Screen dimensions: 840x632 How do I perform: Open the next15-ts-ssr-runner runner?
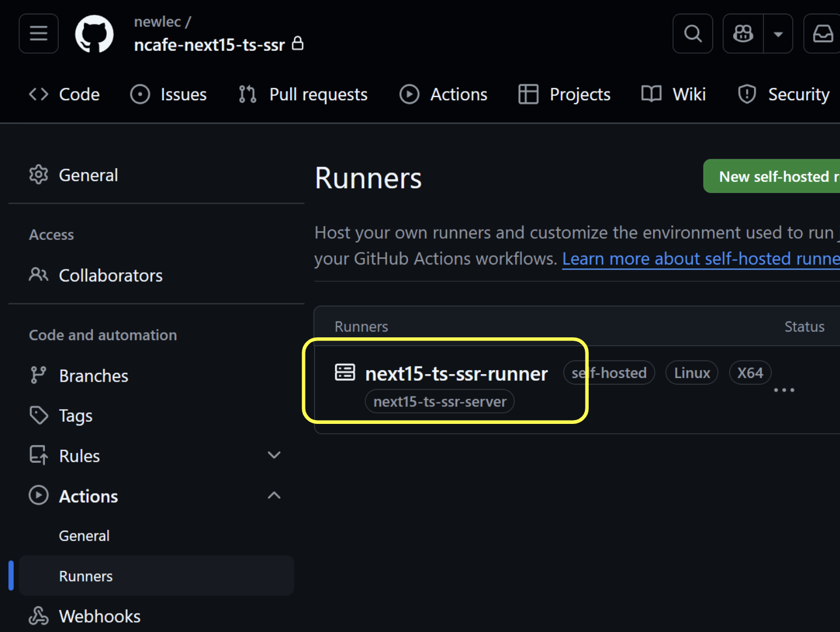456,374
